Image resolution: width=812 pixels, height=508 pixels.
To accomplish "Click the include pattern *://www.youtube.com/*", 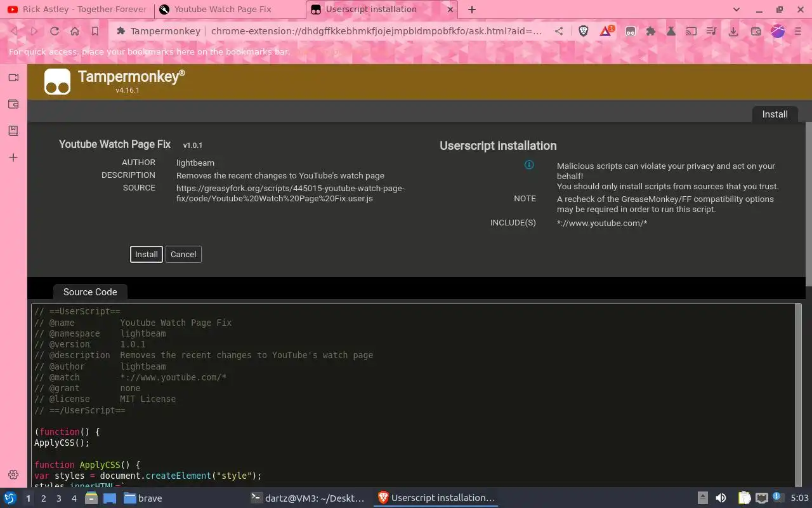I will pyautogui.click(x=602, y=223).
